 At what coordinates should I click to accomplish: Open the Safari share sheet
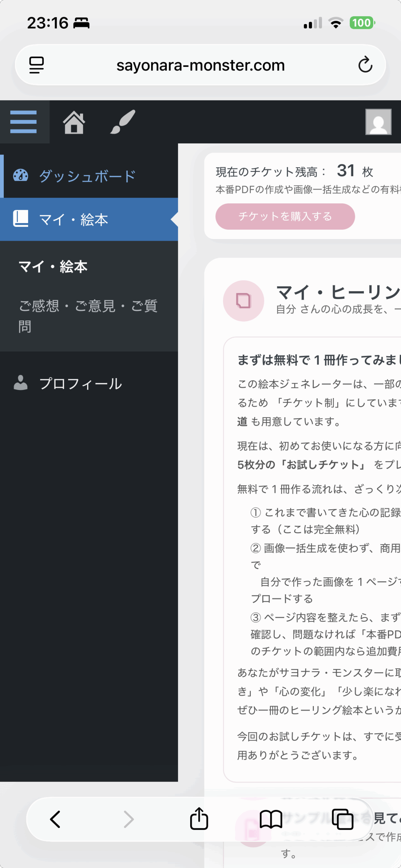199,819
